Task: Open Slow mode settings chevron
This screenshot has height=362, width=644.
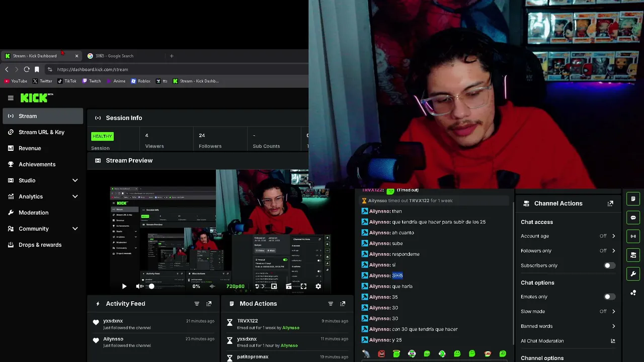Action: (x=613, y=312)
